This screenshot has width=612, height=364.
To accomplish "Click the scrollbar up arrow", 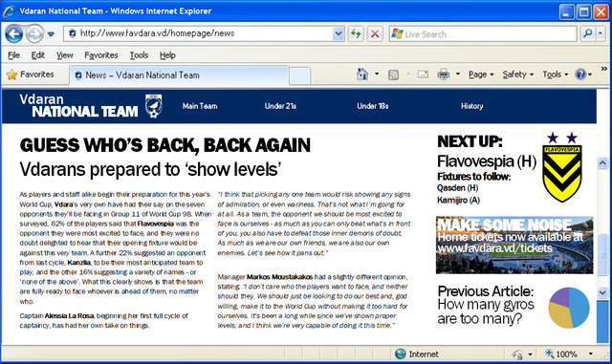I will coord(602,162).
